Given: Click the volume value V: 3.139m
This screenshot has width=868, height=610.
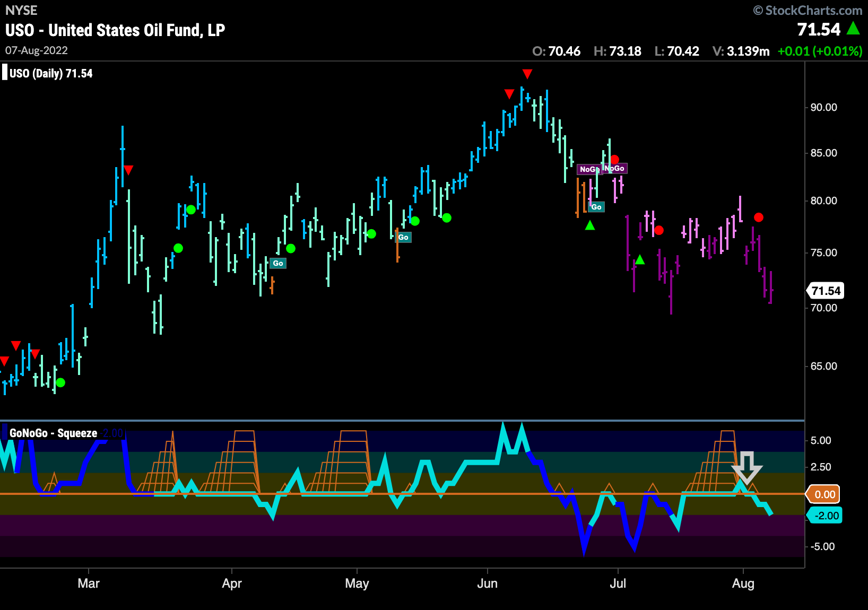Looking at the screenshot, I should pyautogui.click(x=741, y=51).
